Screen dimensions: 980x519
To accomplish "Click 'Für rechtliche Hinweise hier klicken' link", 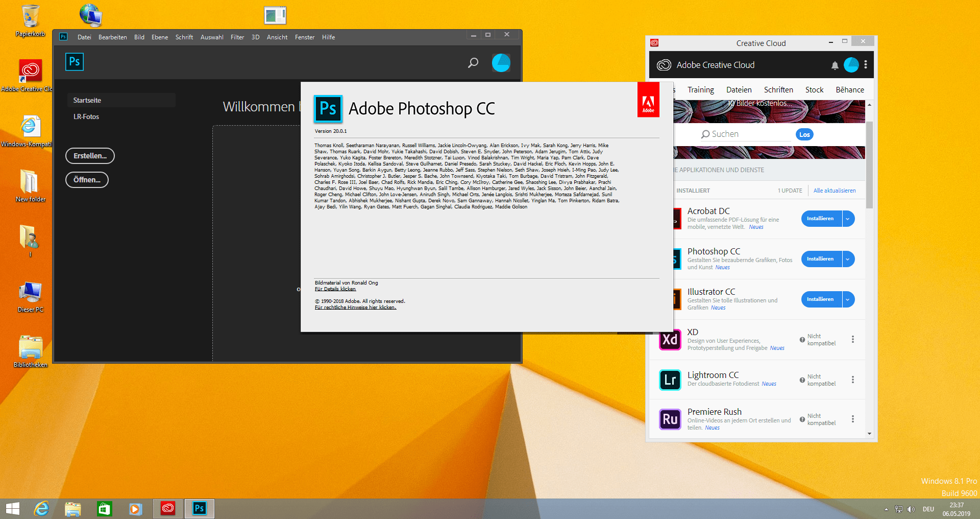I will pyautogui.click(x=355, y=308).
